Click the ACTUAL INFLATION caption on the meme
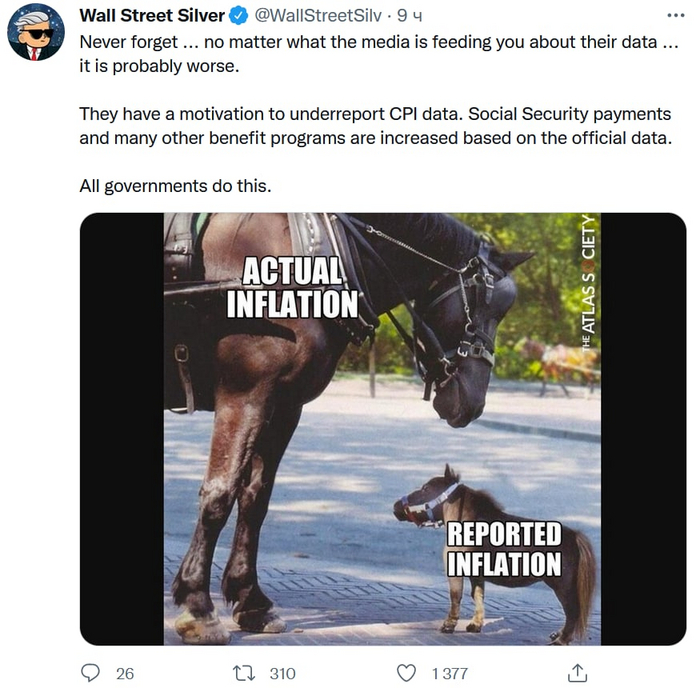 point(292,288)
